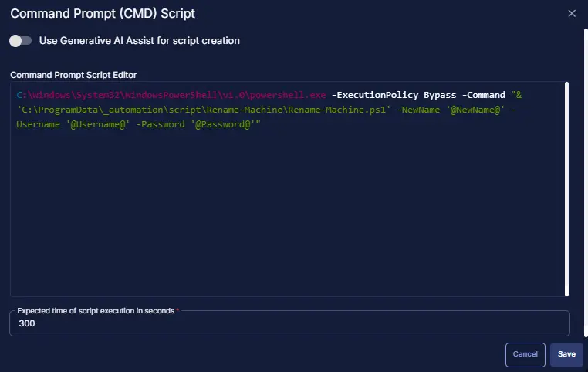Click 'Command Prompt Script Editor' label

(x=73, y=75)
